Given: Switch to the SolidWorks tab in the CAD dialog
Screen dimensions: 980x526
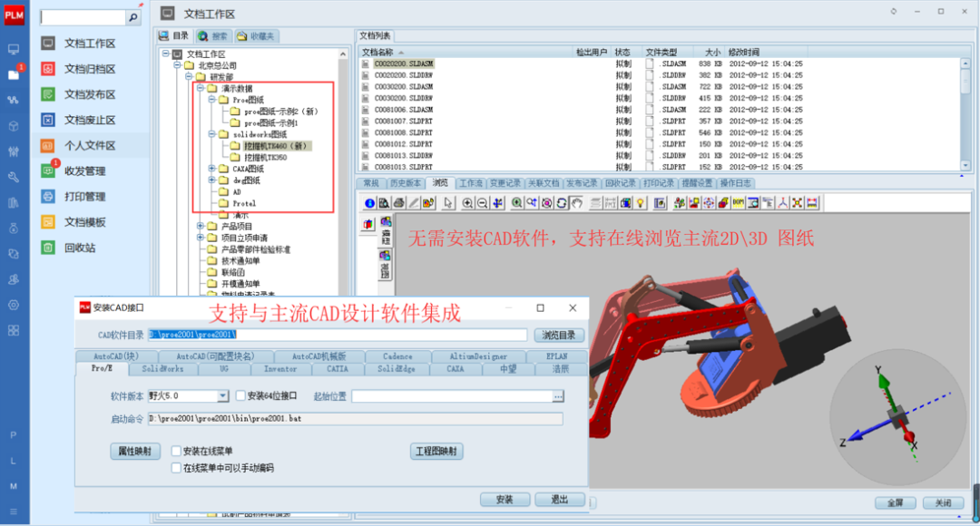Looking at the screenshot, I should (163, 369).
